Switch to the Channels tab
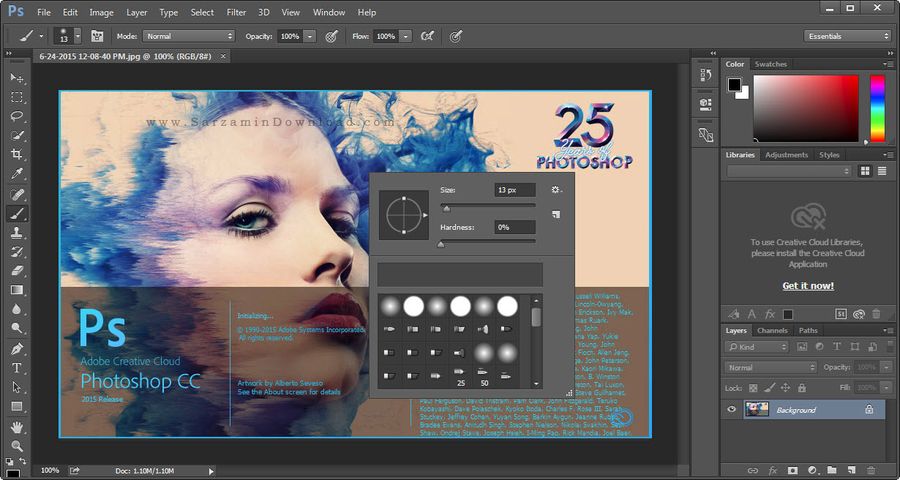 click(772, 330)
